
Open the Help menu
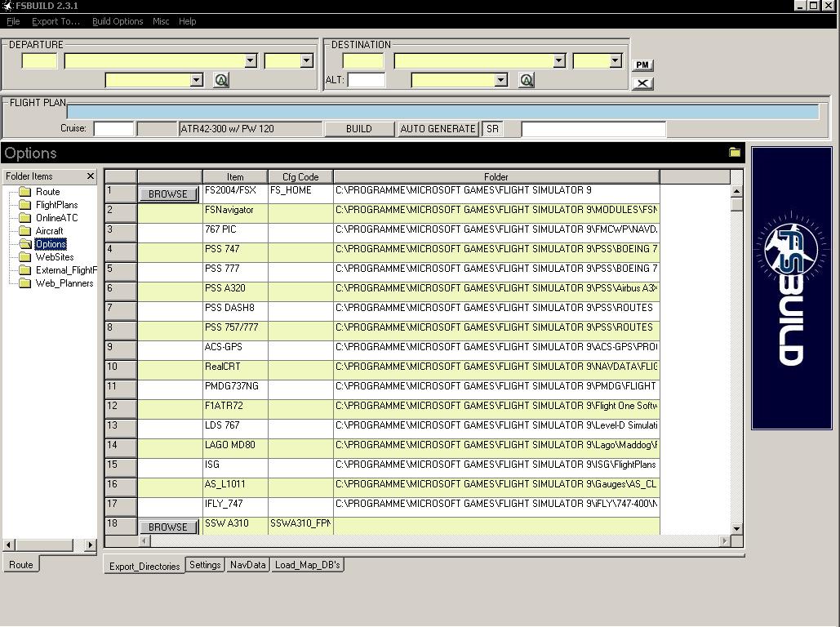[188, 21]
